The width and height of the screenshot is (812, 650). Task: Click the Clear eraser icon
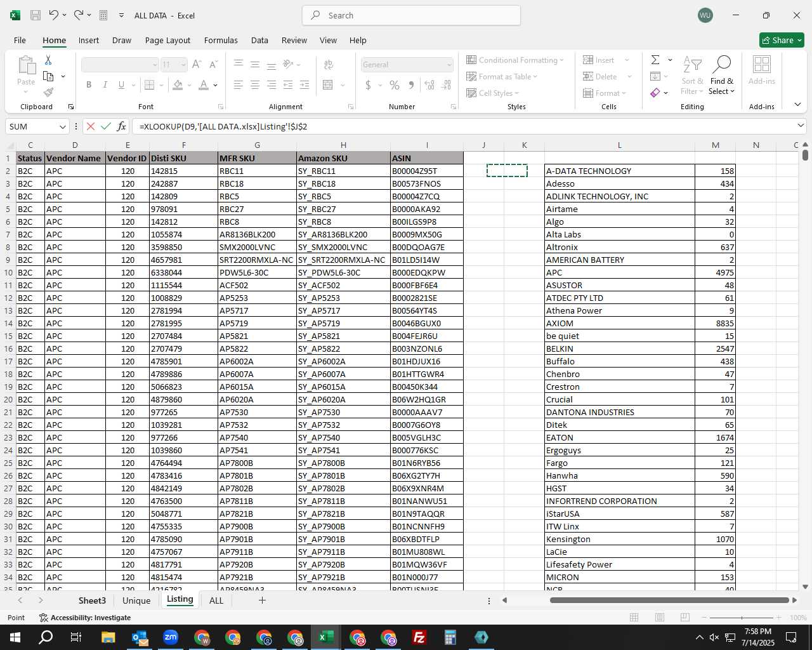point(655,93)
